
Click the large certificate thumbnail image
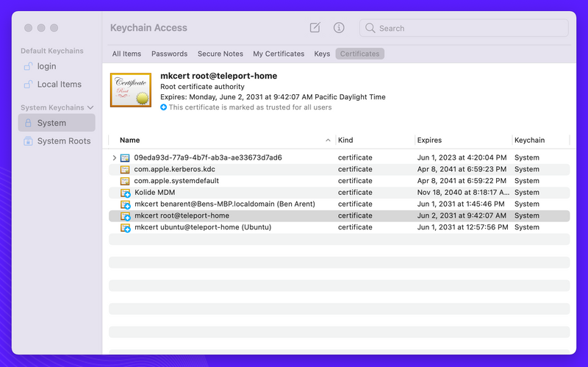coord(131,90)
